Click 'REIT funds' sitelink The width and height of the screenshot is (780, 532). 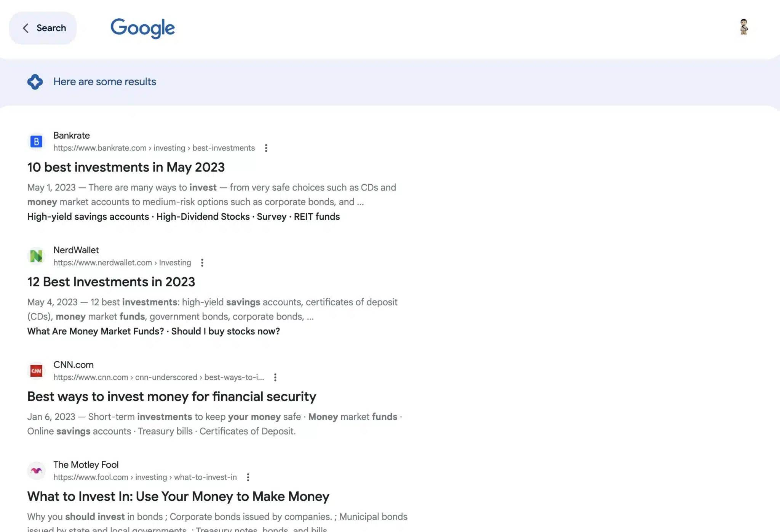tap(317, 217)
